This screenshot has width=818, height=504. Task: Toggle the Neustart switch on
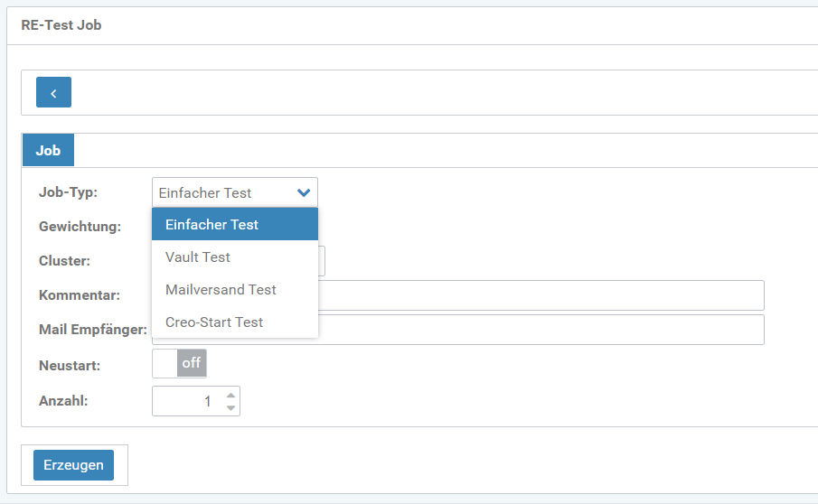click(180, 363)
